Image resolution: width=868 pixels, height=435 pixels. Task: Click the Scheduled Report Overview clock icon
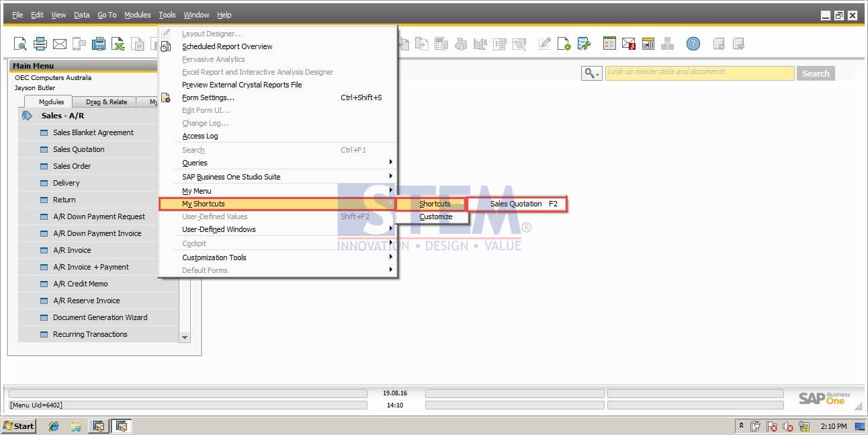click(x=165, y=46)
